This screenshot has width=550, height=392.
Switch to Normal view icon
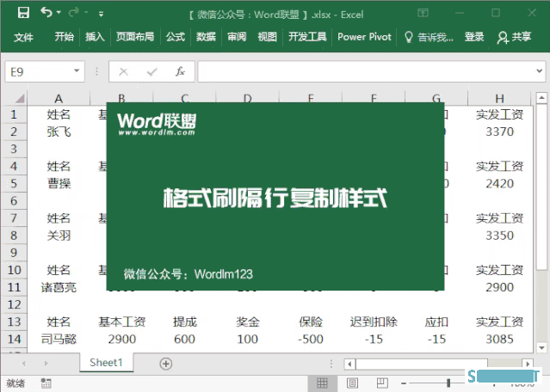(322, 383)
